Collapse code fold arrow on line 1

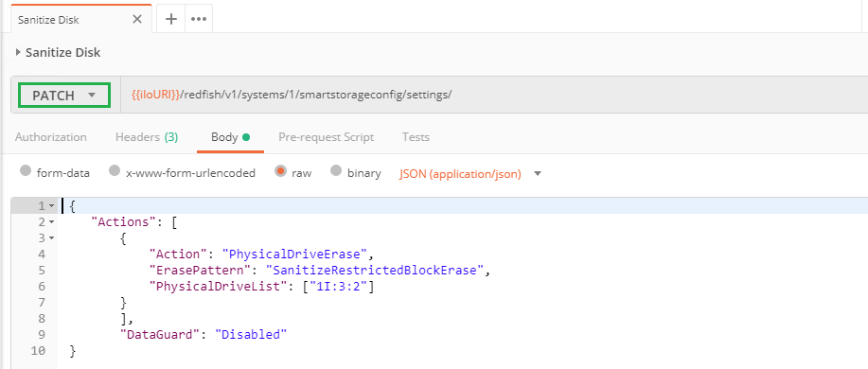tap(51, 206)
